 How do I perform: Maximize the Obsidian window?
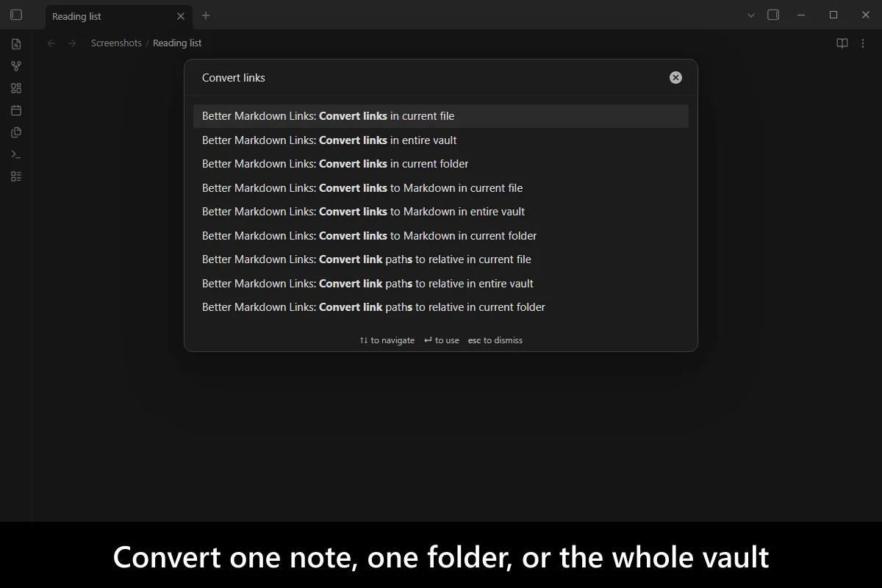833,15
